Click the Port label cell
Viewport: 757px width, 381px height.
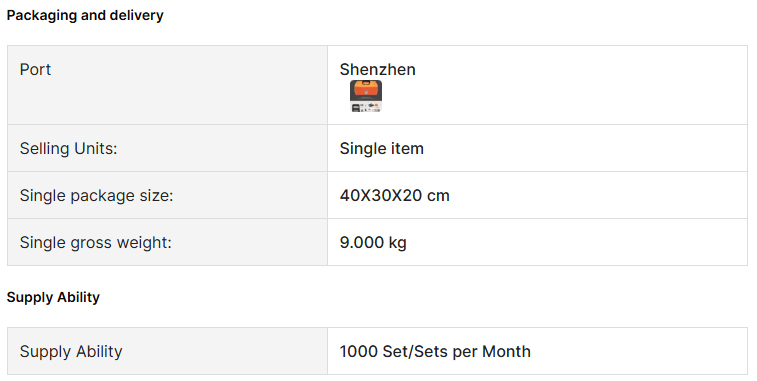pos(168,85)
